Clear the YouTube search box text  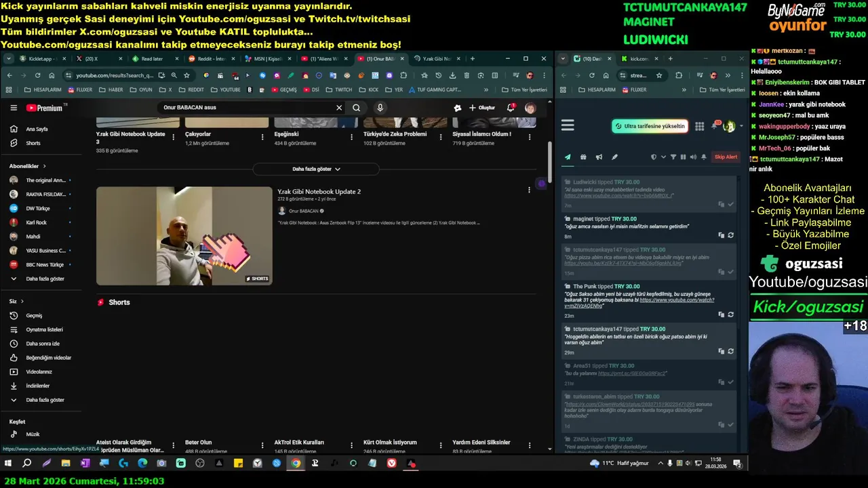tap(339, 107)
